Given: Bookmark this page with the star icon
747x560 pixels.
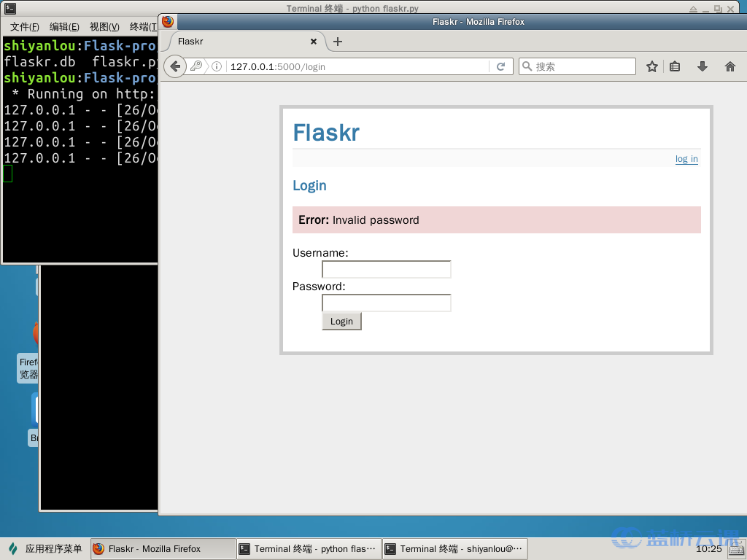Looking at the screenshot, I should 652,66.
